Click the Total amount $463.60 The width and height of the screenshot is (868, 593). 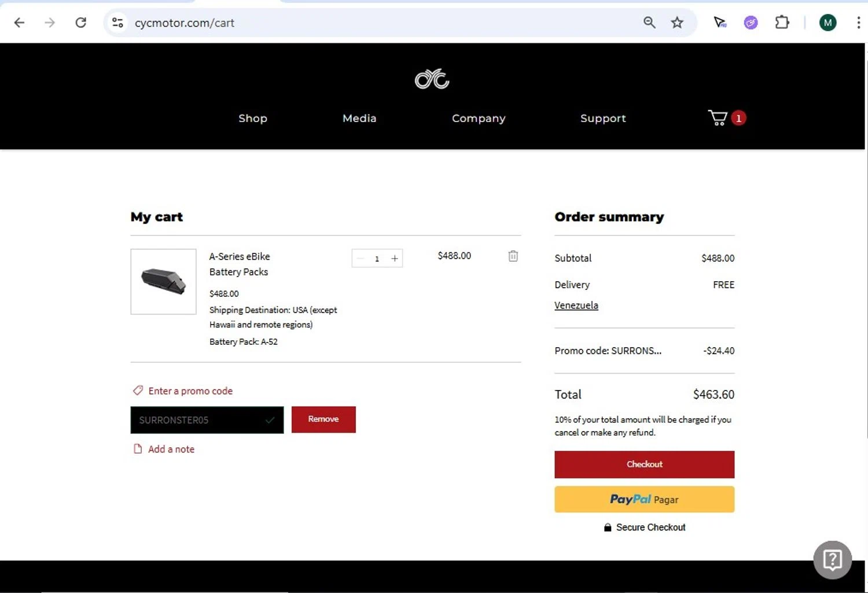[713, 395]
